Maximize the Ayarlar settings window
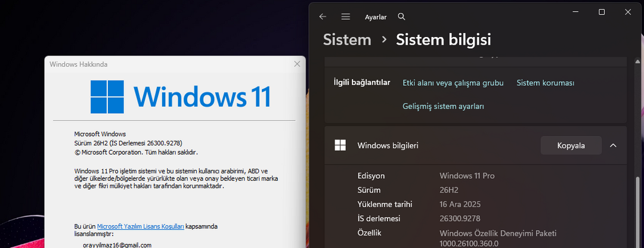Screen dimensions: 644x248 602,13
